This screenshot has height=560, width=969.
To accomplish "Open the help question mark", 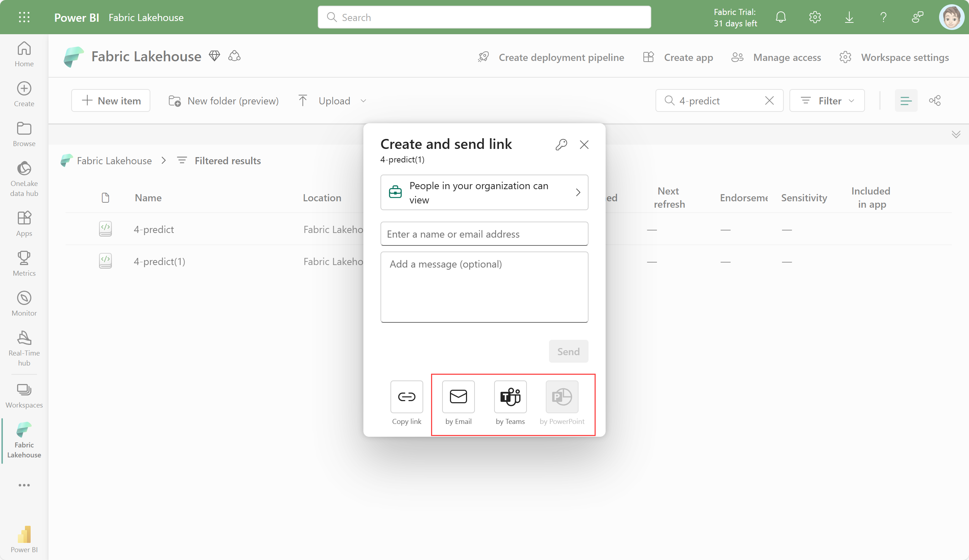I will (883, 17).
